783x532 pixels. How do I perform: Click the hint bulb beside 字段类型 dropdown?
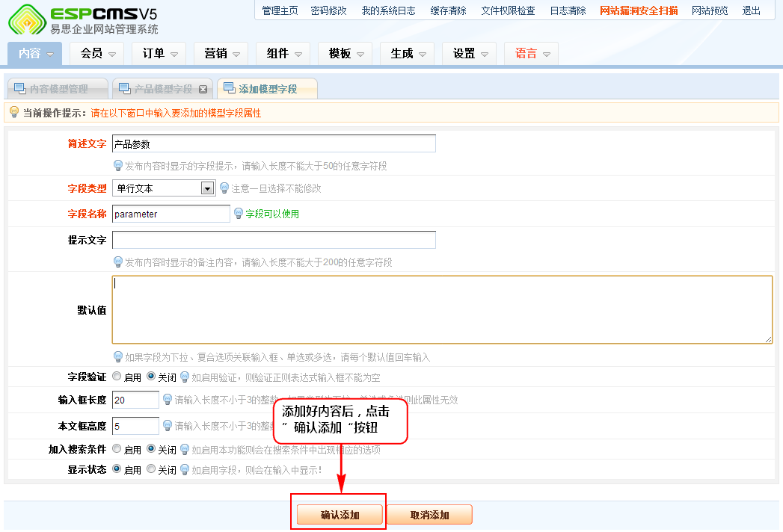(x=224, y=188)
